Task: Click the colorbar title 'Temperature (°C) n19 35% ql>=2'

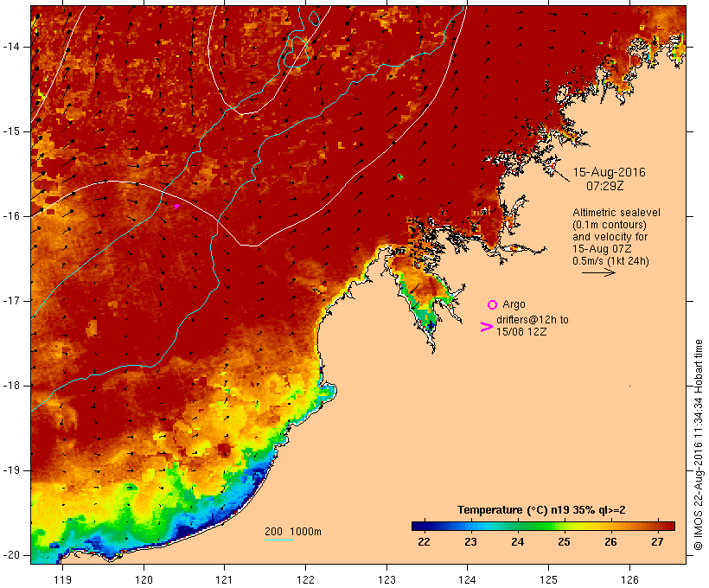Action: [x=541, y=510]
